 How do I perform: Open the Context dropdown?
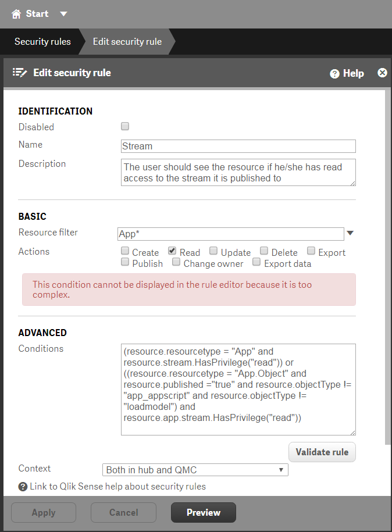pyautogui.click(x=195, y=470)
